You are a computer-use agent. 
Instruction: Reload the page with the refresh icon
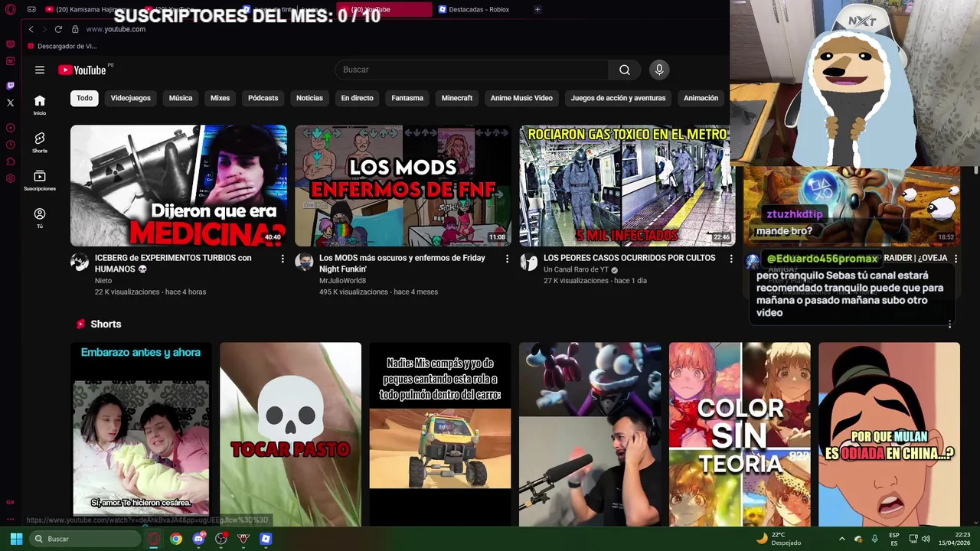tap(58, 29)
